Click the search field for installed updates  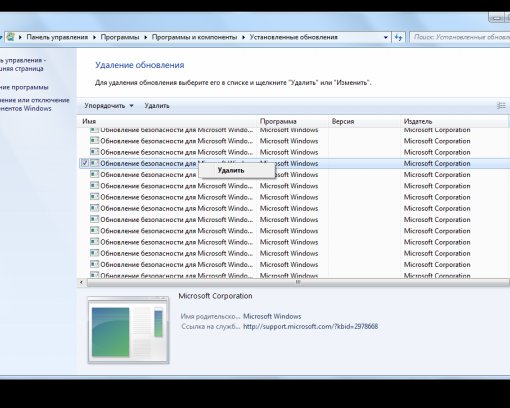(460, 37)
